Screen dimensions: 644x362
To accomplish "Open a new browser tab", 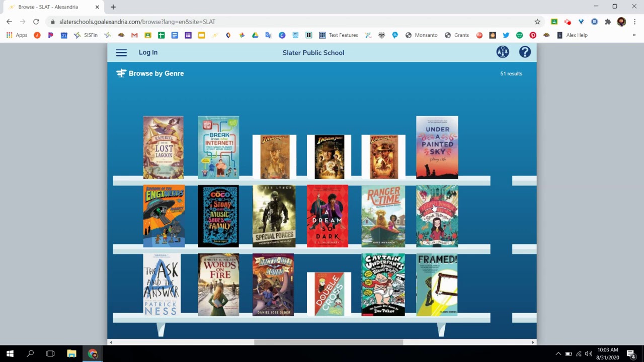I will 113,7.
